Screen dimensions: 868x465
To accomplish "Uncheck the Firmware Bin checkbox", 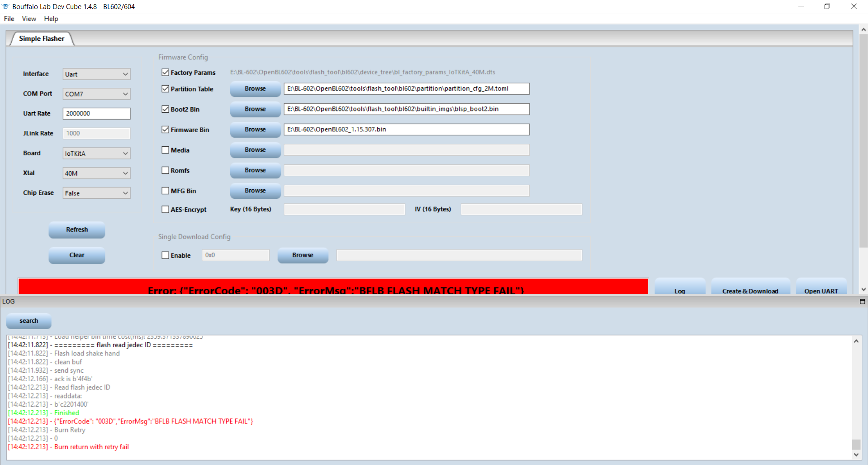I will tap(166, 129).
